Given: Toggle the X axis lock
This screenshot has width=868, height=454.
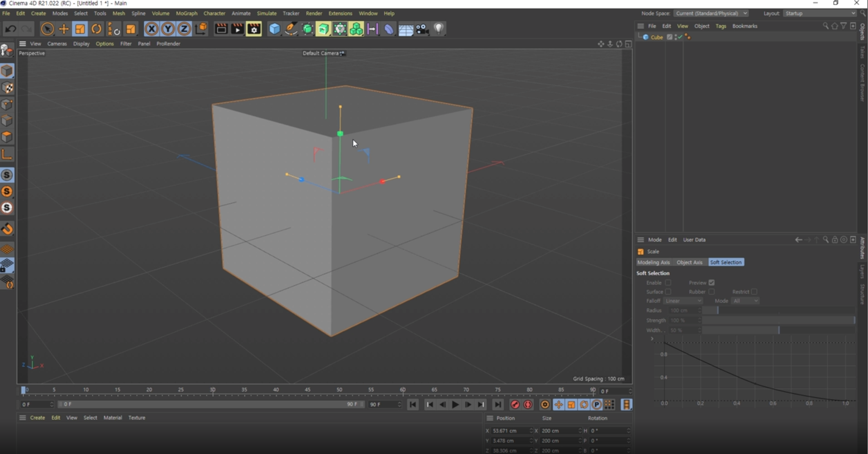Looking at the screenshot, I should point(151,29).
